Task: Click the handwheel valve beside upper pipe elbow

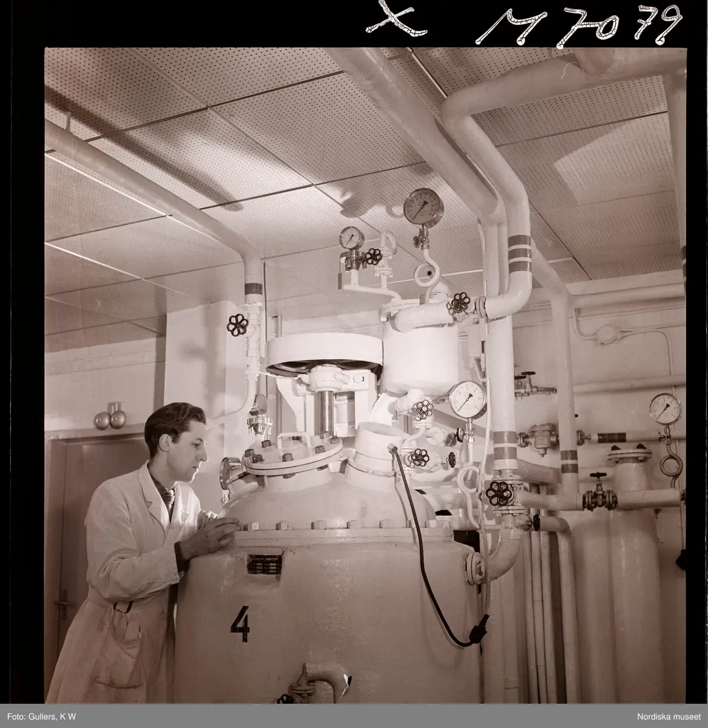Action: 460,303
